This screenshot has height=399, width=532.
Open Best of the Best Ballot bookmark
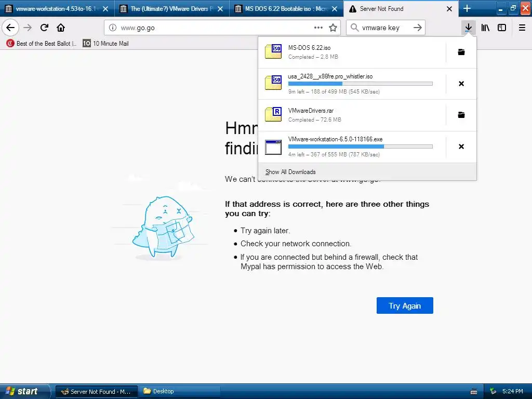(x=42, y=44)
